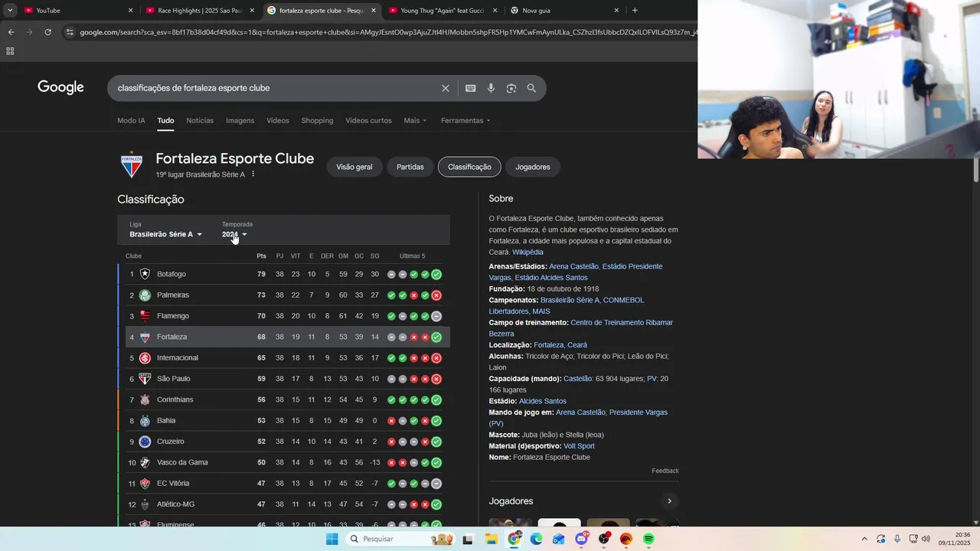Expand the Mais search filter menu
The width and height of the screenshot is (980, 551).
(x=415, y=121)
